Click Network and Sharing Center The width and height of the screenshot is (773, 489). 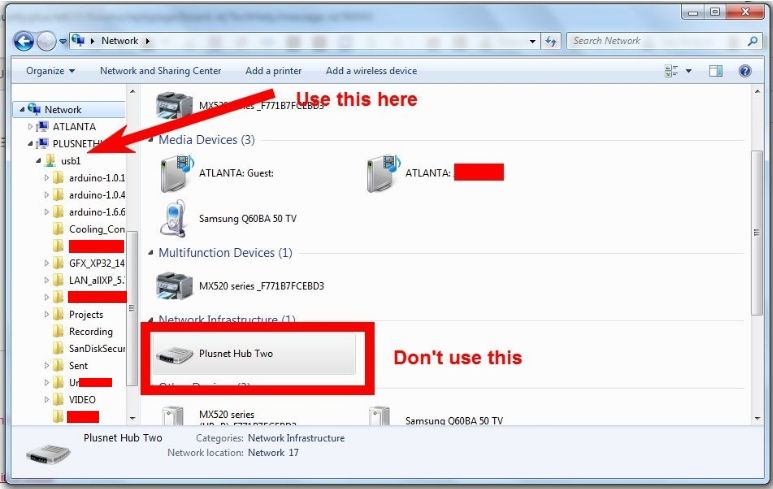pyautogui.click(x=160, y=71)
